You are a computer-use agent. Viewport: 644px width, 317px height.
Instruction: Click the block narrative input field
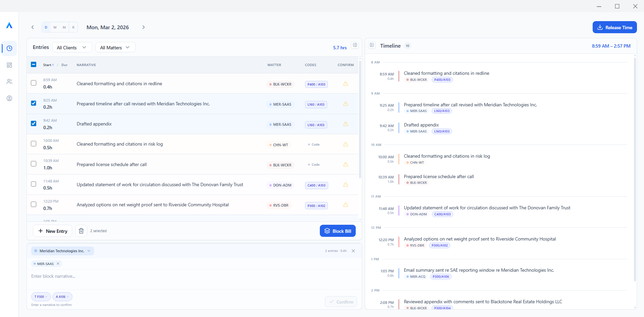click(134, 276)
